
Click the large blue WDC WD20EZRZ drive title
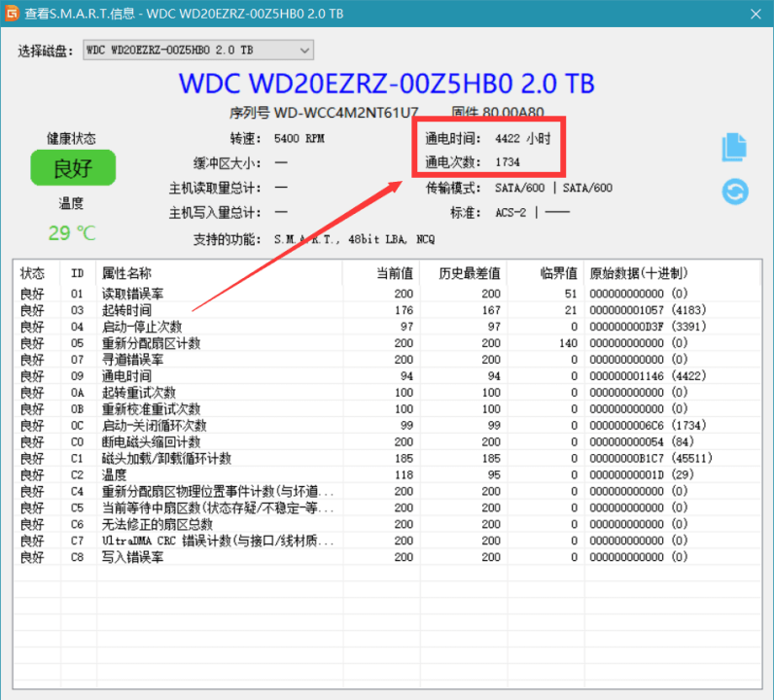tap(386, 84)
